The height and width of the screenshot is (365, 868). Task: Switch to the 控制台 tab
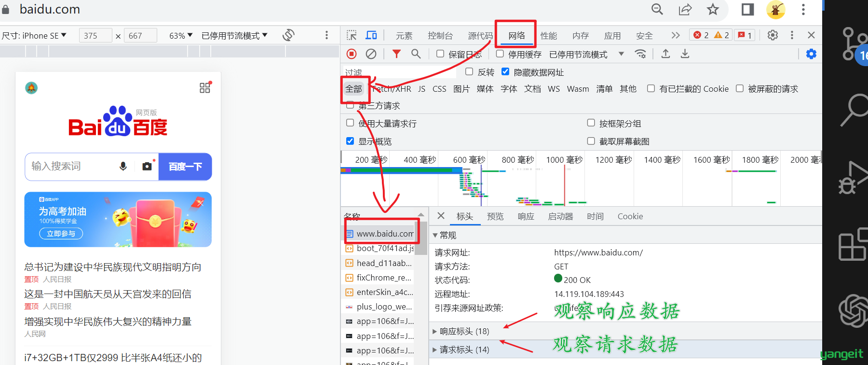(x=440, y=36)
